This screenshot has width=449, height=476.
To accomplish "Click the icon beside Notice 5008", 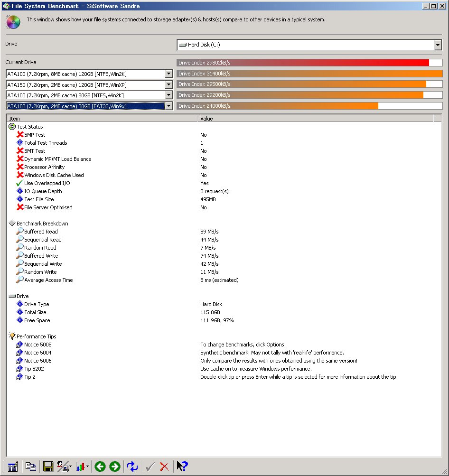I will [x=20, y=344].
